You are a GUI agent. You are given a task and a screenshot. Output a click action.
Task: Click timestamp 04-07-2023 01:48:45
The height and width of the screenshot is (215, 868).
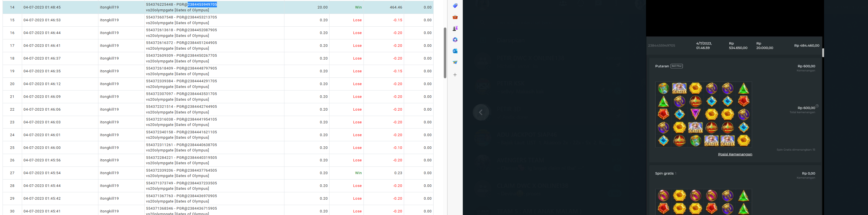click(42, 7)
